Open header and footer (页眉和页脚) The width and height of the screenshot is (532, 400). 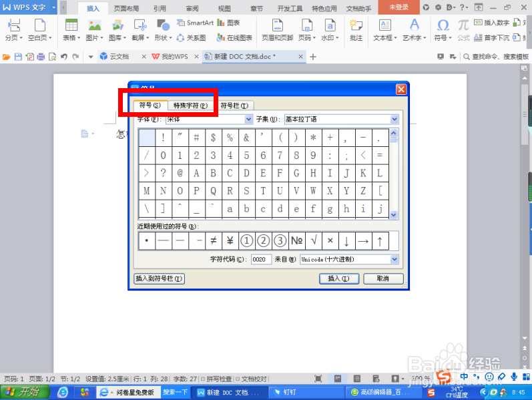click(277, 30)
